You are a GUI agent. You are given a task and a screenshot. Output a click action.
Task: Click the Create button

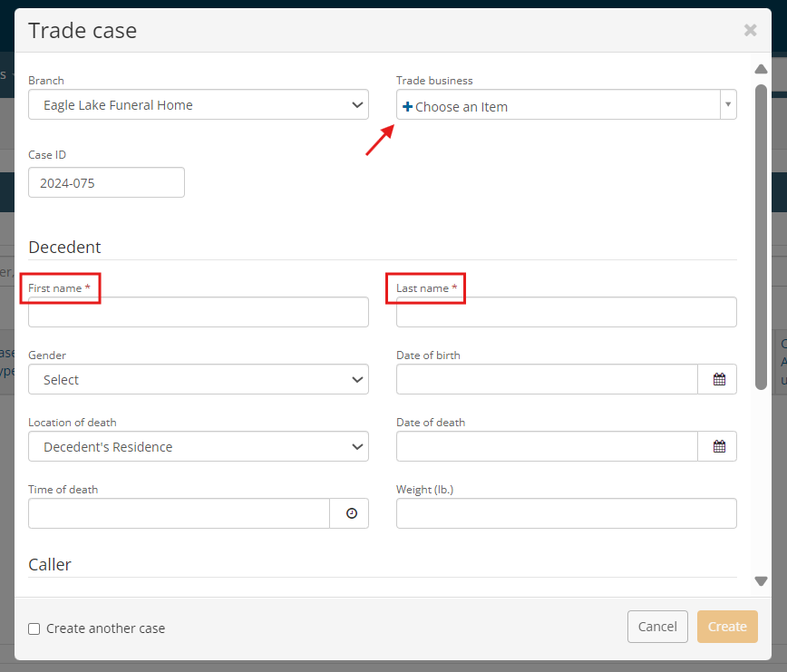pyautogui.click(x=727, y=627)
